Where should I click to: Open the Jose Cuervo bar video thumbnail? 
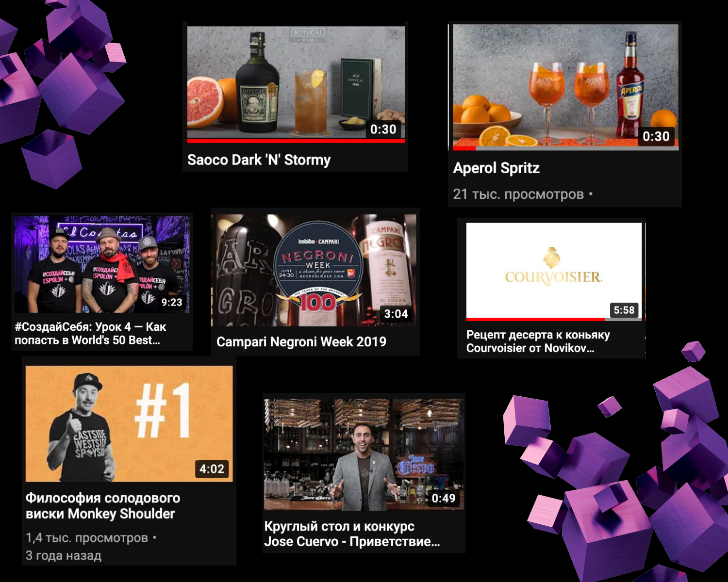[364, 454]
